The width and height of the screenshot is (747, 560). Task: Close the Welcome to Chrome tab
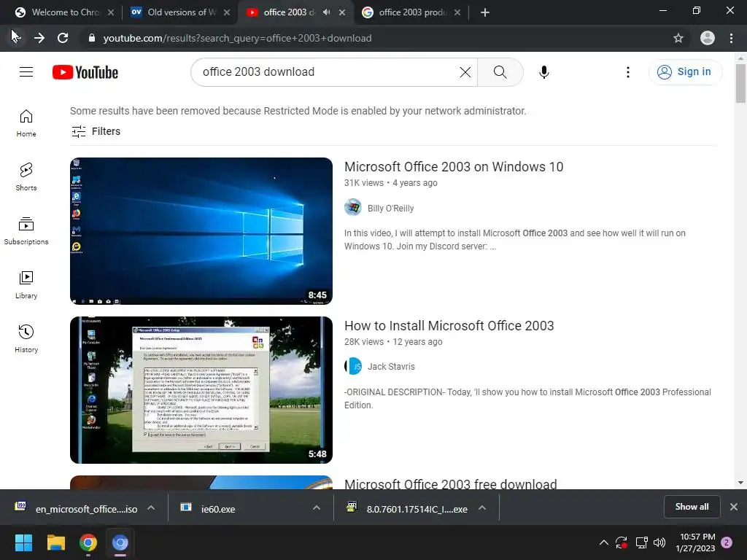[x=111, y=12]
